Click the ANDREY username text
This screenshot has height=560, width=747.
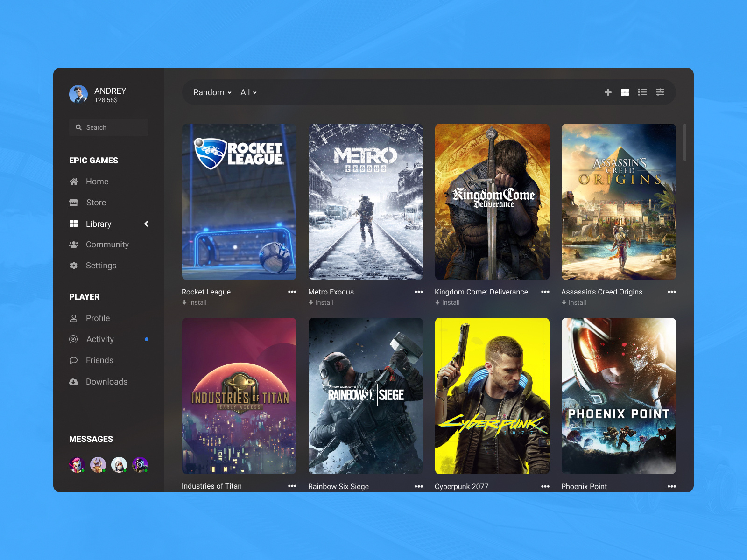click(x=110, y=91)
